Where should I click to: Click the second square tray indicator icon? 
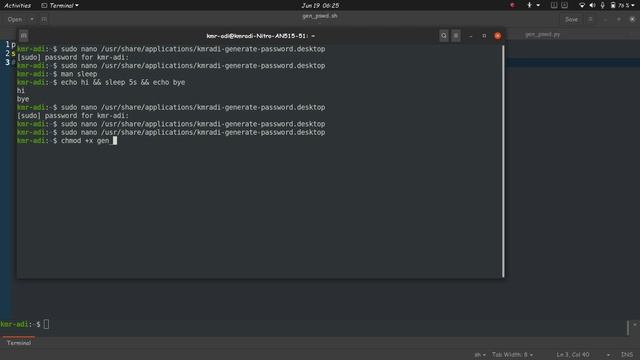[x=564, y=5]
